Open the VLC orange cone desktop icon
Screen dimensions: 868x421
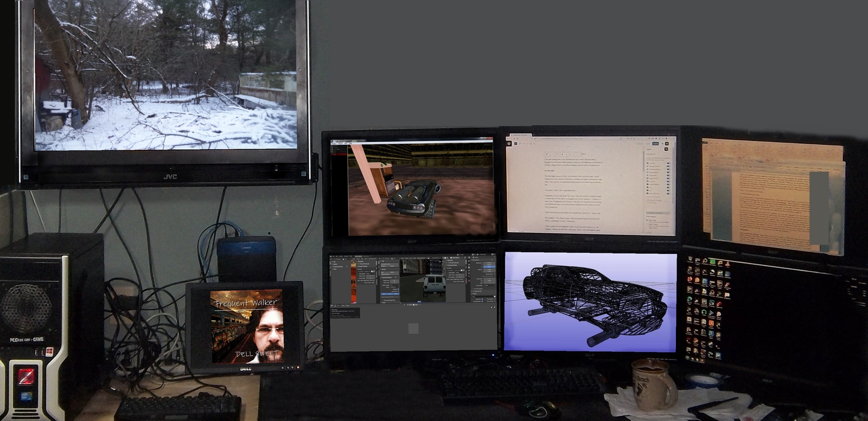[x=727, y=264]
